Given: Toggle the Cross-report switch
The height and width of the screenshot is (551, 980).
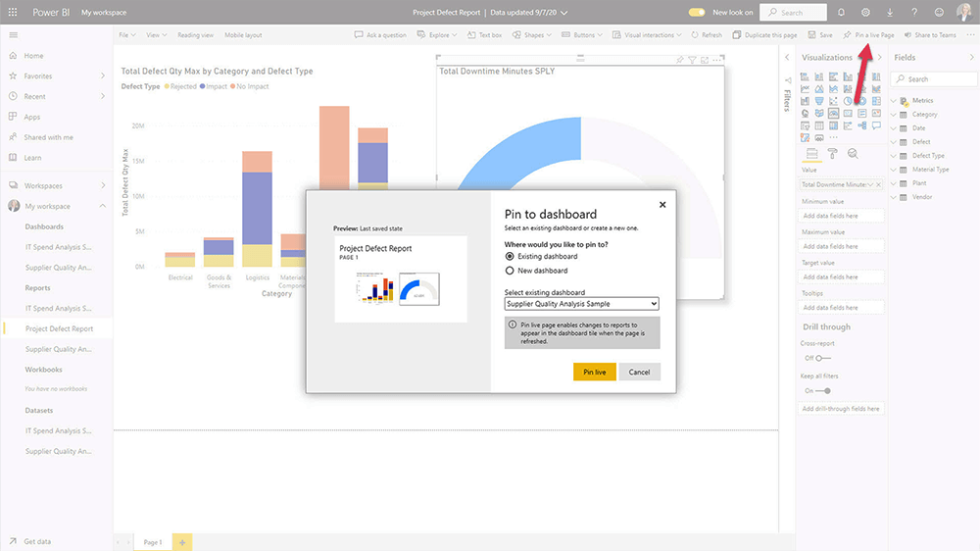Looking at the screenshot, I should click(x=823, y=358).
